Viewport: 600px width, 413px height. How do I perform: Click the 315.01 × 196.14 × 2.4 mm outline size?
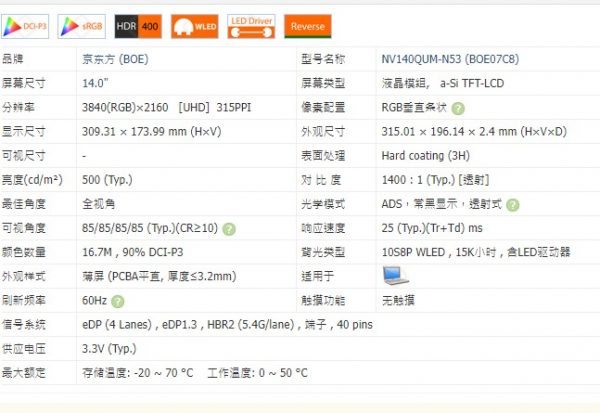coord(474,132)
